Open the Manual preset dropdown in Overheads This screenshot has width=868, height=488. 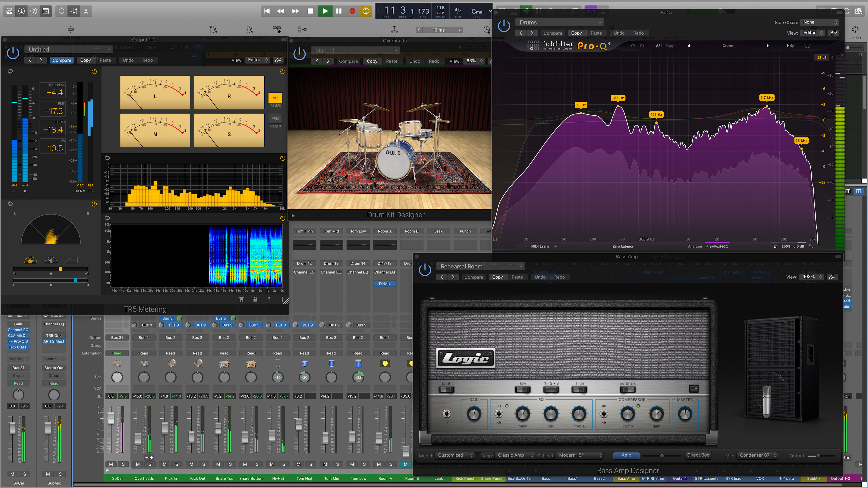tap(355, 50)
